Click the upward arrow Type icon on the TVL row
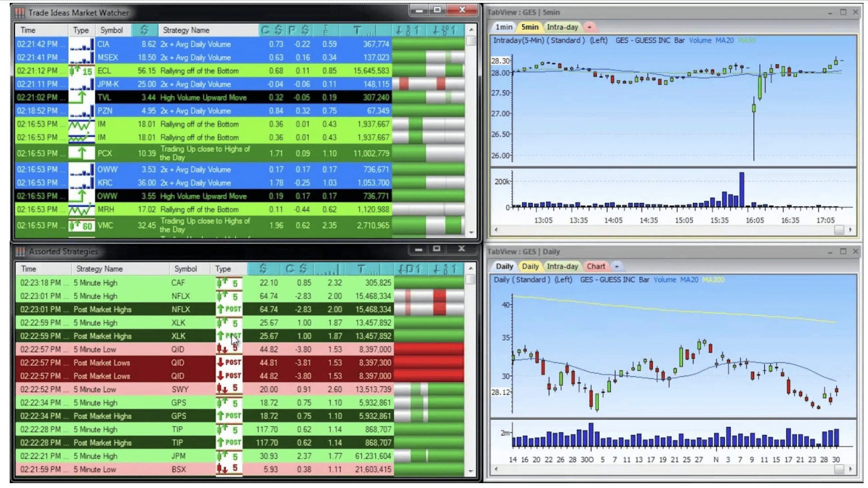Viewport: 868px width, 488px height. point(82,97)
